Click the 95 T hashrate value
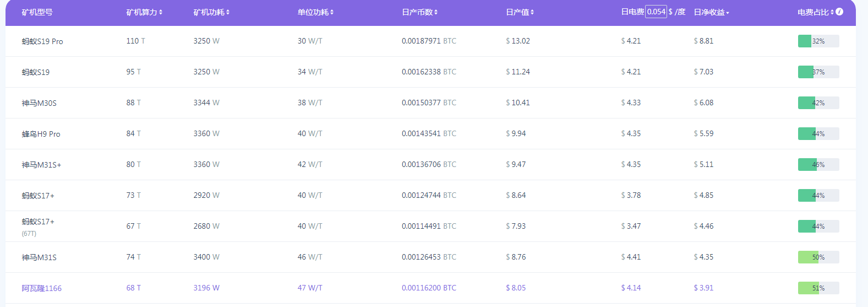The width and height of the screenshot is (868, 307). (133, 72)
